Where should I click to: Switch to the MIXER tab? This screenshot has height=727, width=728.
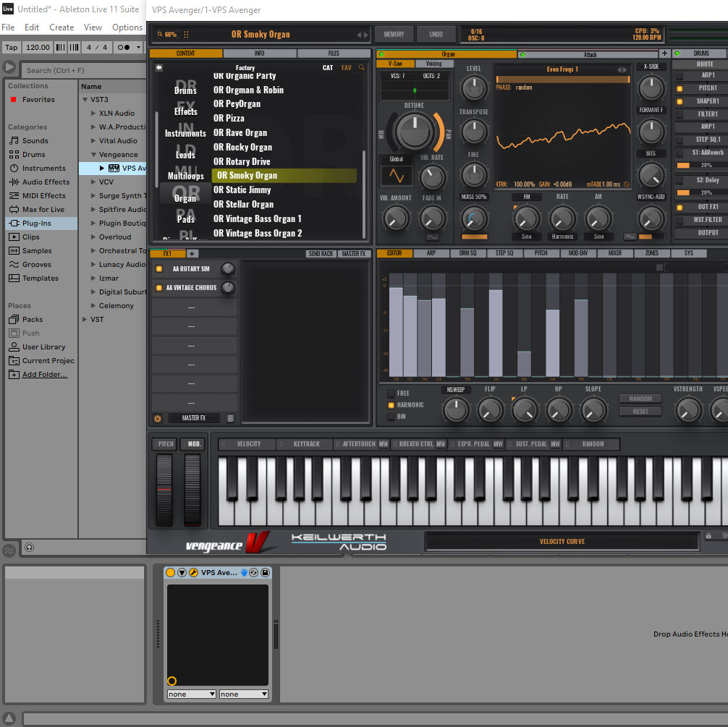point(614,254)
